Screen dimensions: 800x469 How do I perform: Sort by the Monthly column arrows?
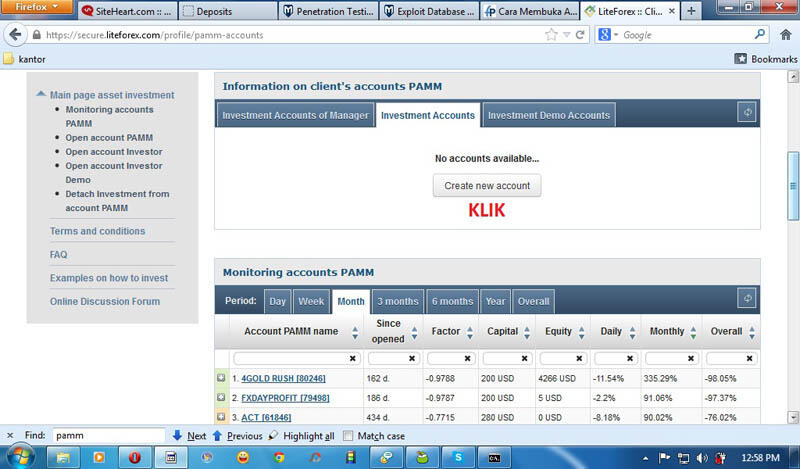pyautogui.click(x=693, y=333)
